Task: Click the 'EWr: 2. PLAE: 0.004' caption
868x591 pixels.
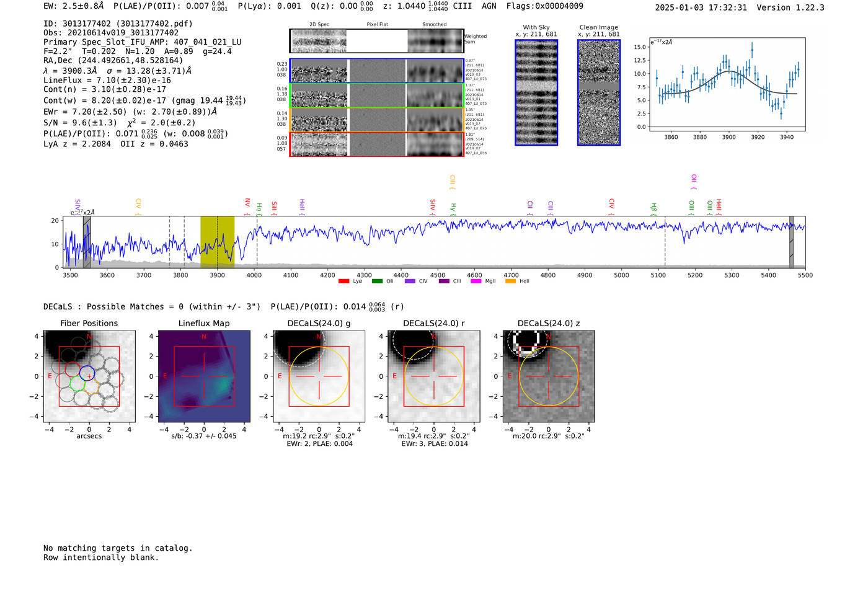Action: point(319,443)
